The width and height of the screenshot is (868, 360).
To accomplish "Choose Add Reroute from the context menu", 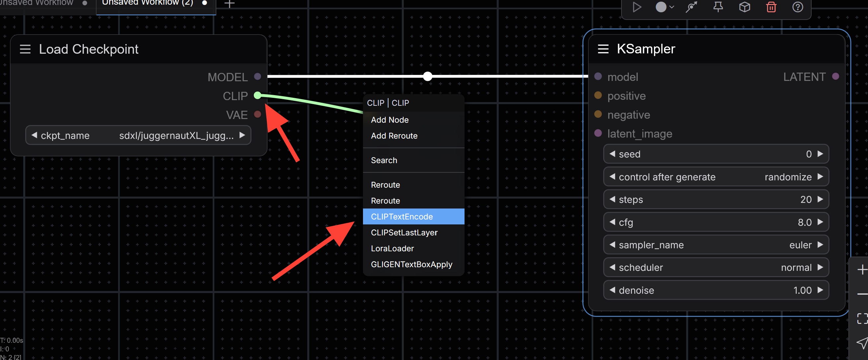I will (x=413, y=136).
